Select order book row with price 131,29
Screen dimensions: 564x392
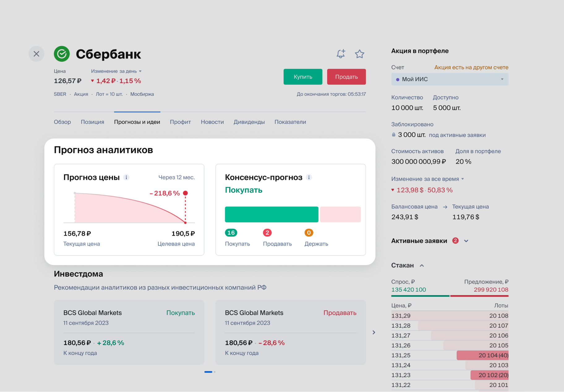(x=450, y=316)
